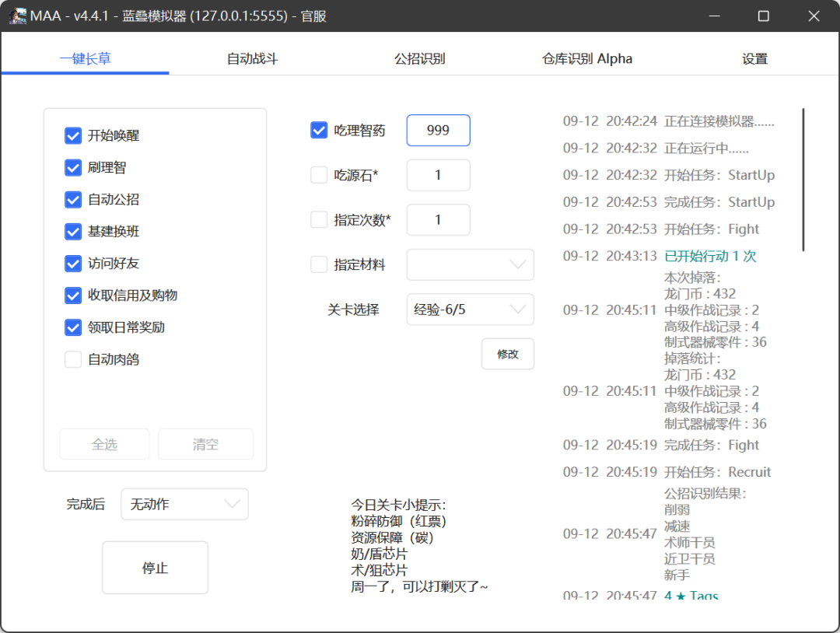
Task: Switch to the 一键长草 tab
Action: pyautogui.click(x=86, y=58)
